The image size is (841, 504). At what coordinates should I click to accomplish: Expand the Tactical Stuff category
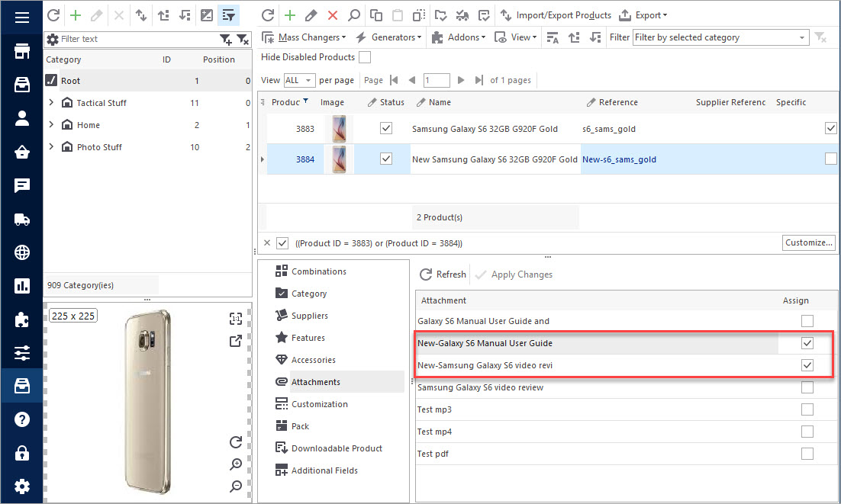click(x=51, y=102)
